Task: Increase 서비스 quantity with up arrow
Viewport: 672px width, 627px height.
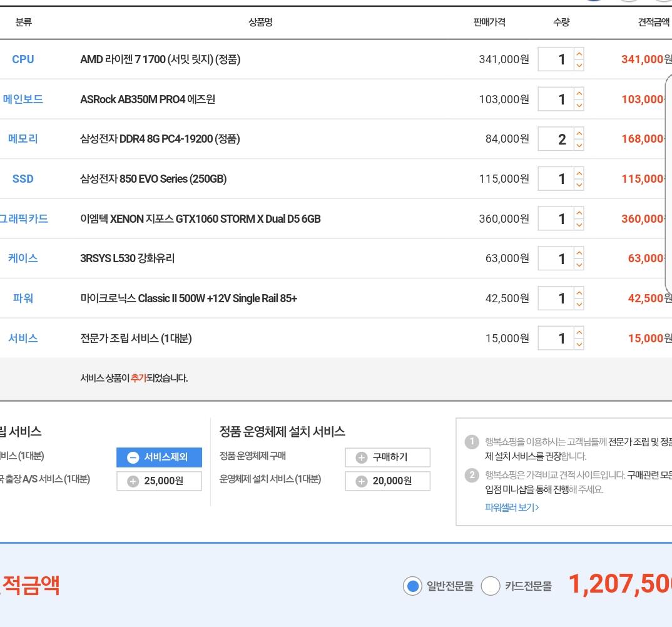Action: point(579,332)
